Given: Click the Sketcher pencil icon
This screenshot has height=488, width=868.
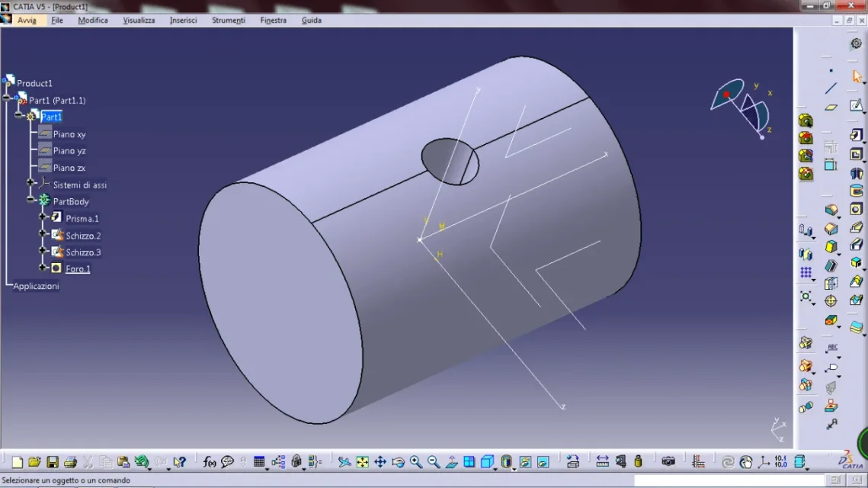Looking at the screenshot, I should pos(857,105).
